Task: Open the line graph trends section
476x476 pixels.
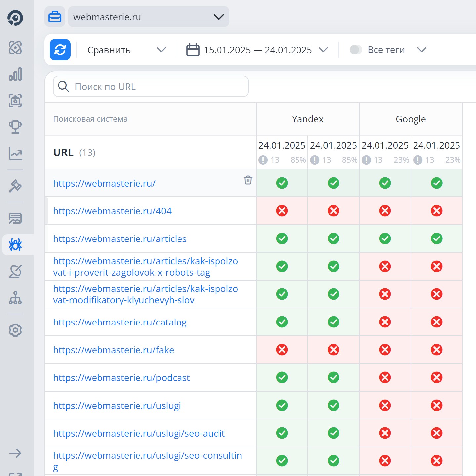Action: tap(15, 153)
